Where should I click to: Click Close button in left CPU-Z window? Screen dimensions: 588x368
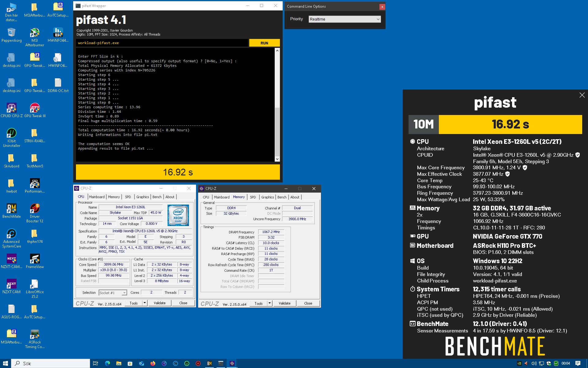pos(183,303)
